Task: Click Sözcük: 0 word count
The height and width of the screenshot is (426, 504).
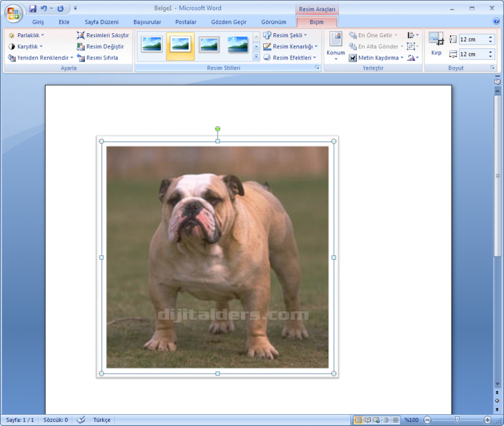Action: coord(56,420)
